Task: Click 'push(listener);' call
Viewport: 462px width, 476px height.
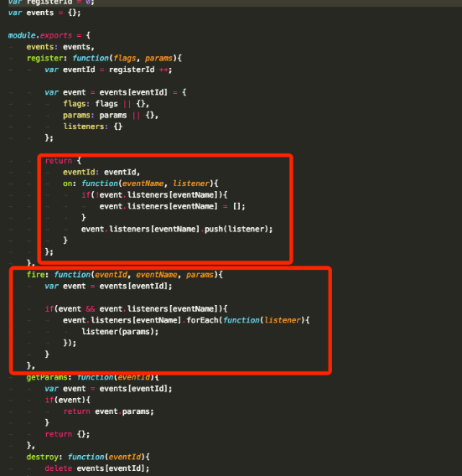Action: [239, 229]
